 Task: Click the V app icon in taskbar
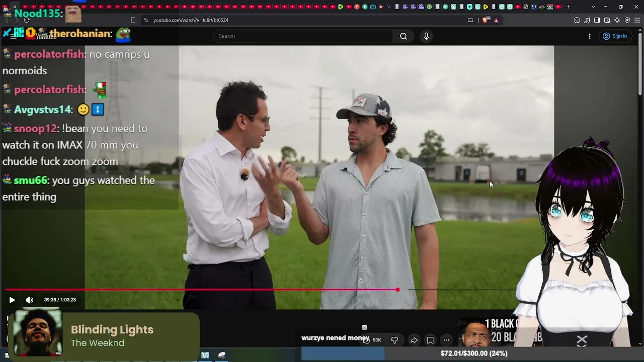click(x=205, y=355)
